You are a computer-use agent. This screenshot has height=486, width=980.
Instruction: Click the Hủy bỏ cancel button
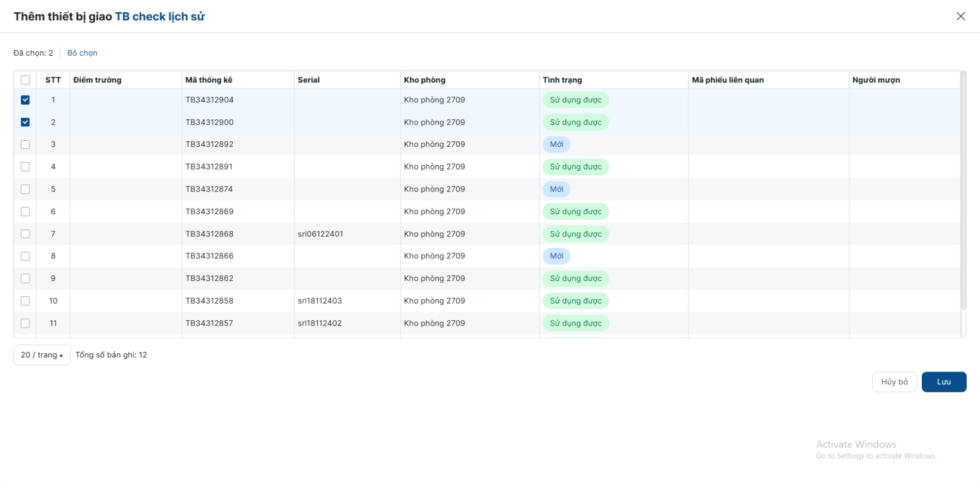[x=894, y=382]
